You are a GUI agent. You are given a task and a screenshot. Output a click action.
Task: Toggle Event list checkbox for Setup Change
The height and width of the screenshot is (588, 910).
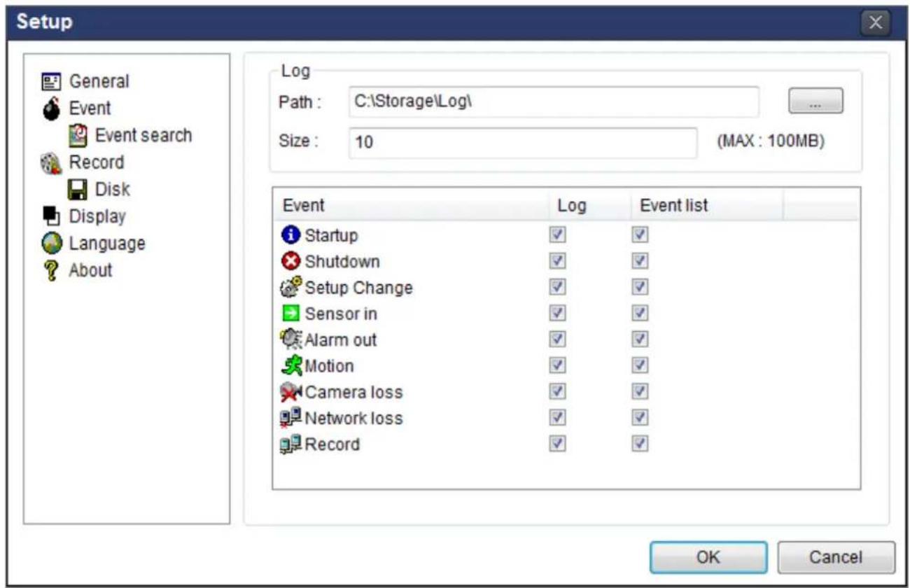[x=640, y=287]
